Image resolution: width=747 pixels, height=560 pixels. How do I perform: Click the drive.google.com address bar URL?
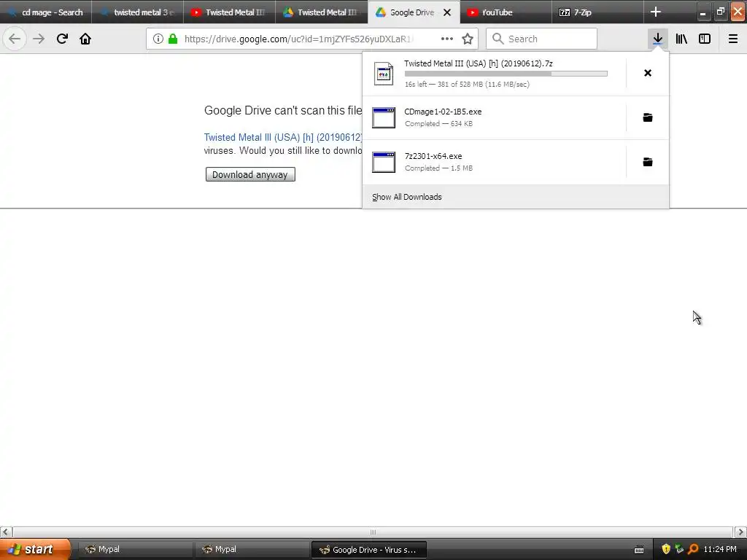coord(299,39)
